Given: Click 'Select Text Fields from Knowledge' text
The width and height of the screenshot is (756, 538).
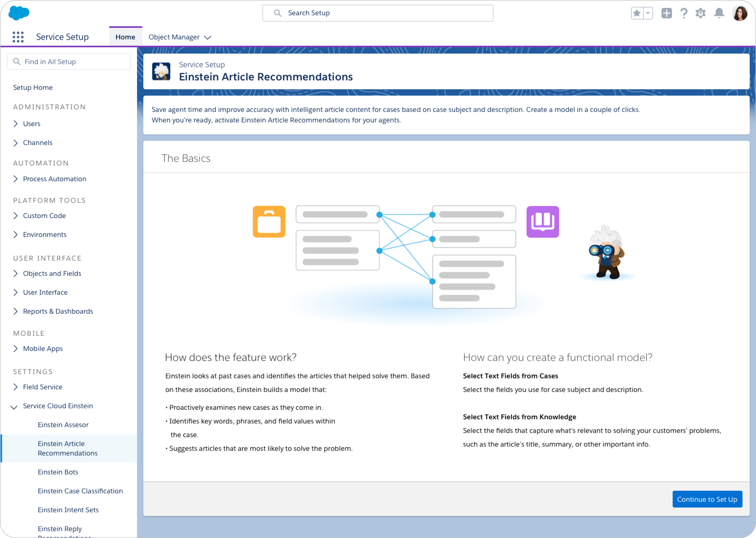Looking at the screenshot, I should [x=519, y=417].
